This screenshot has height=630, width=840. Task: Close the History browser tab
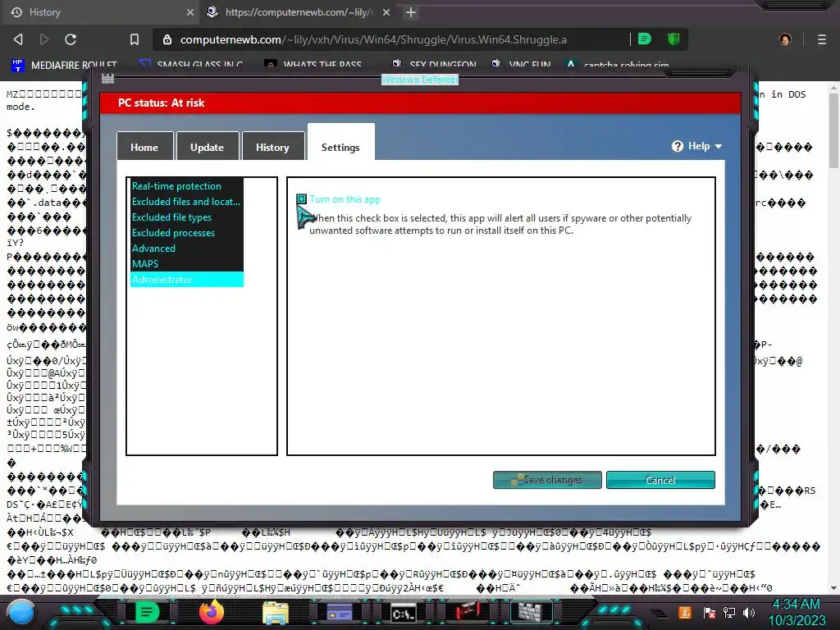click(189, 11)
